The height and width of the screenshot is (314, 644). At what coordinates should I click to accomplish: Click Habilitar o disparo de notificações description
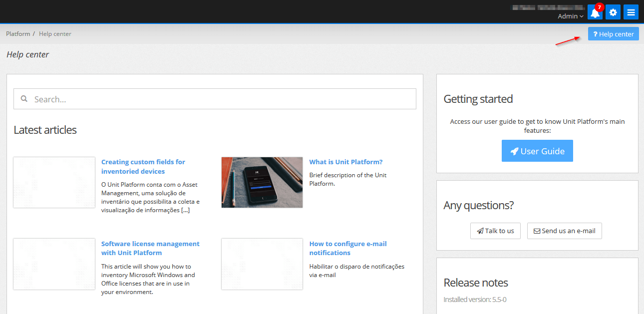point(357,271)
